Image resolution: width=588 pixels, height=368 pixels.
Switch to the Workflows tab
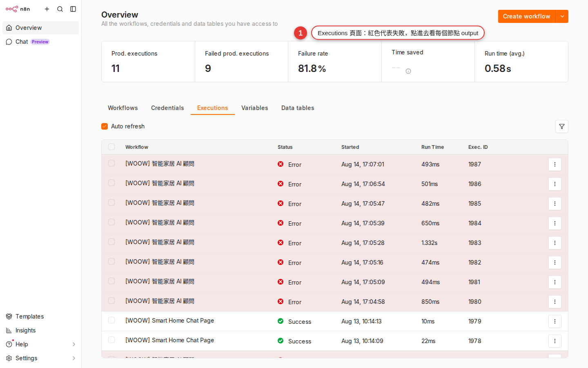[123, 108]
